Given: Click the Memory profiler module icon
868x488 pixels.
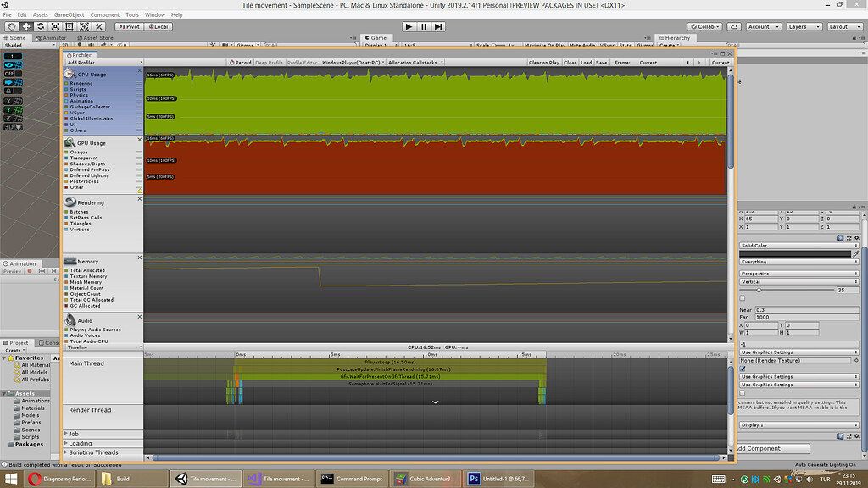Looking at the screenshot, I should 68,261.
